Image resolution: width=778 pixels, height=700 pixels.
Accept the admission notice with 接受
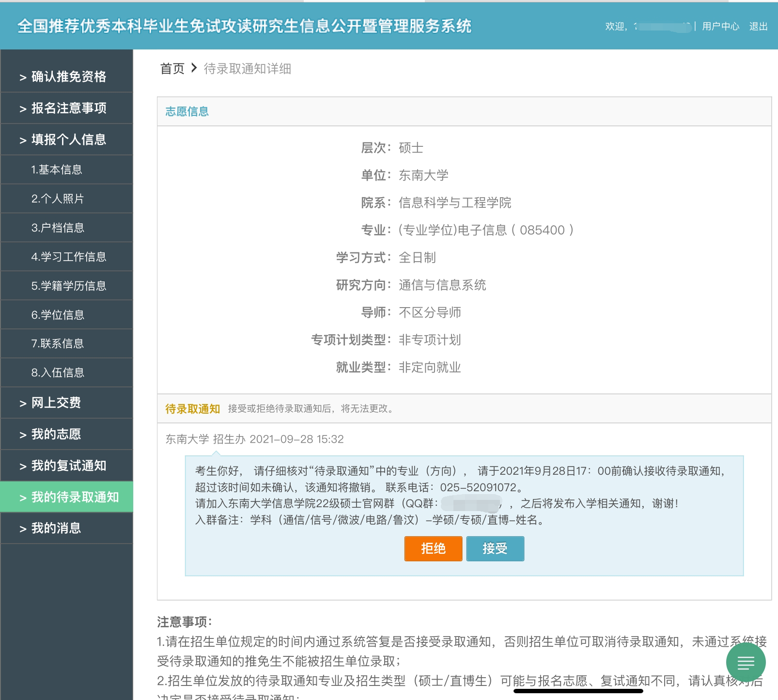(495, 548)
